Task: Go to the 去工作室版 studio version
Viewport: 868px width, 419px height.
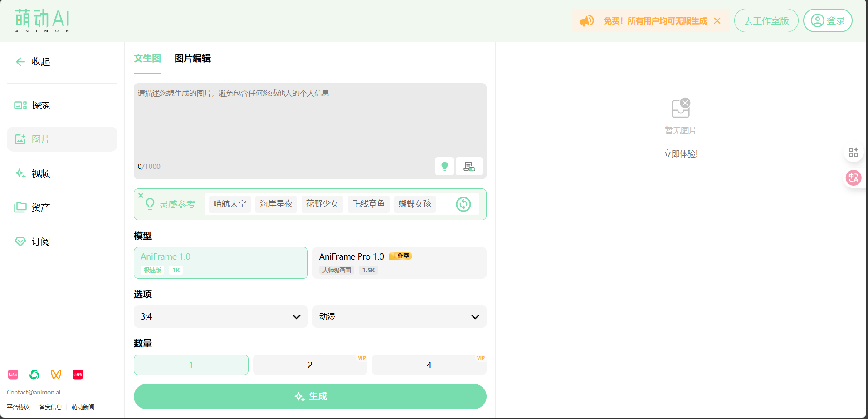Action: click(766, 21)
